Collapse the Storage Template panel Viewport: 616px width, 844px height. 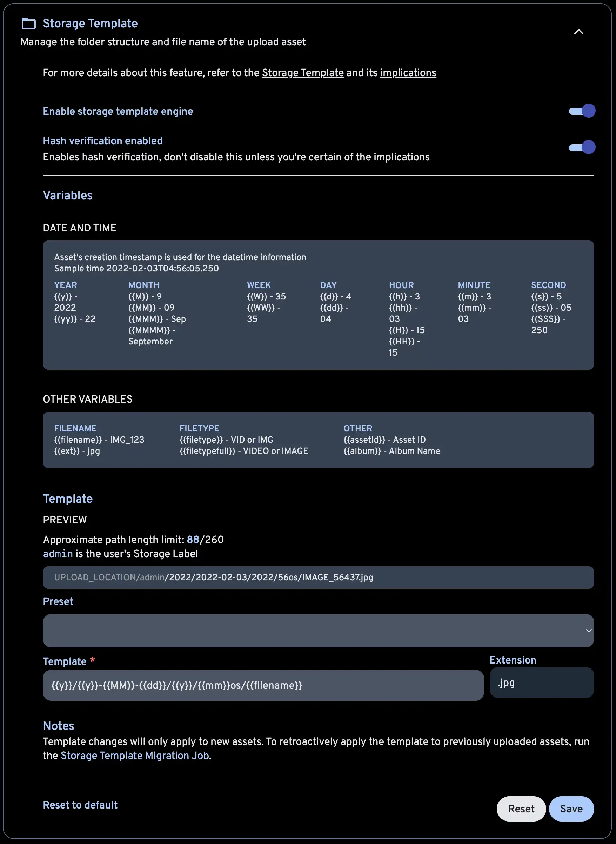[579, 32]
